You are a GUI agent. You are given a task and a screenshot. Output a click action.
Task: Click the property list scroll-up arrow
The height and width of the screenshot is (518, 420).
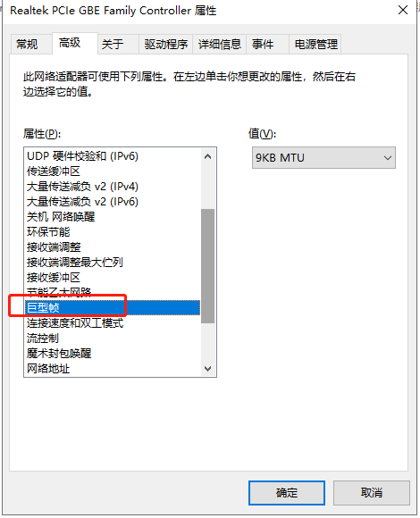[208, 156]
